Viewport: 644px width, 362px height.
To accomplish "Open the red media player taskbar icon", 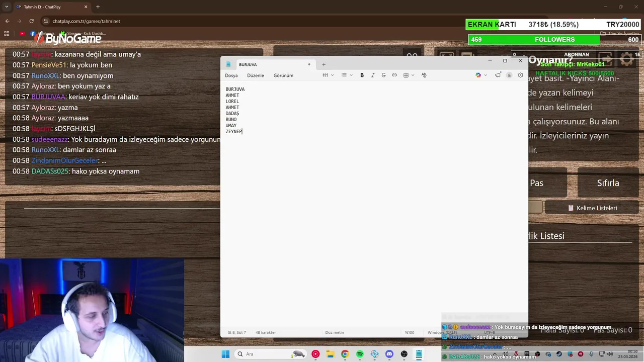I will click(315, 354).
